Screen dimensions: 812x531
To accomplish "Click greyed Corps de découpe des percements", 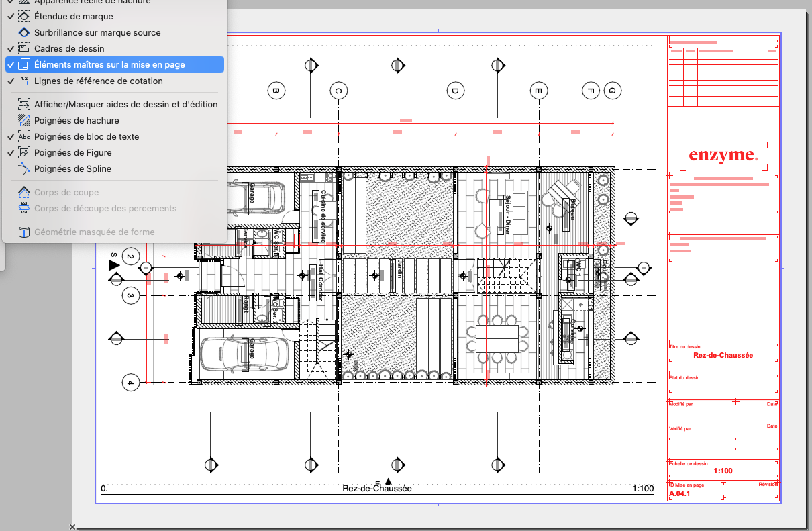I will point(114,208).
